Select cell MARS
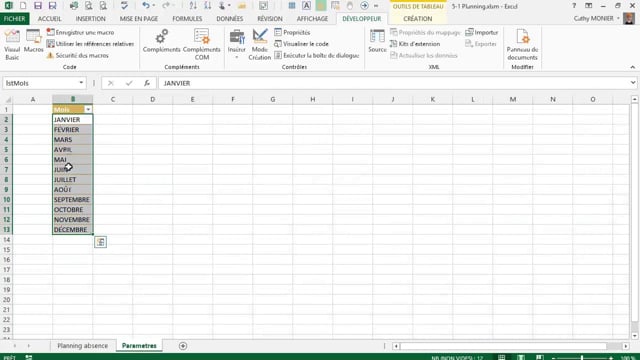The image size is (640, 360). point(73,140)
